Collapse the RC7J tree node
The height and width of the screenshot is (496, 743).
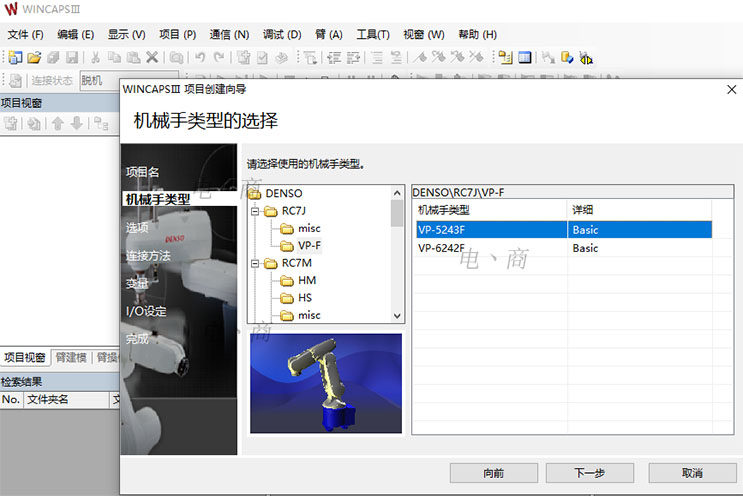coord(255,211)
